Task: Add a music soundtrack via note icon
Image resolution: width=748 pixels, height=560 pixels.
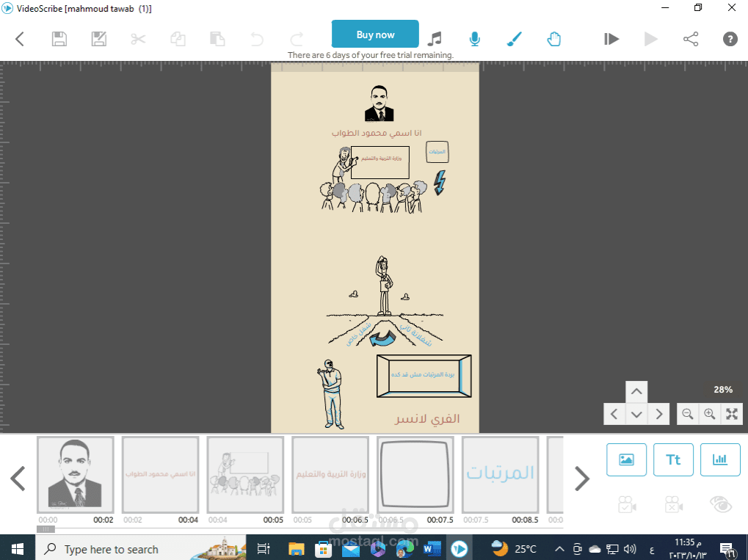Action: pos(435,39)
